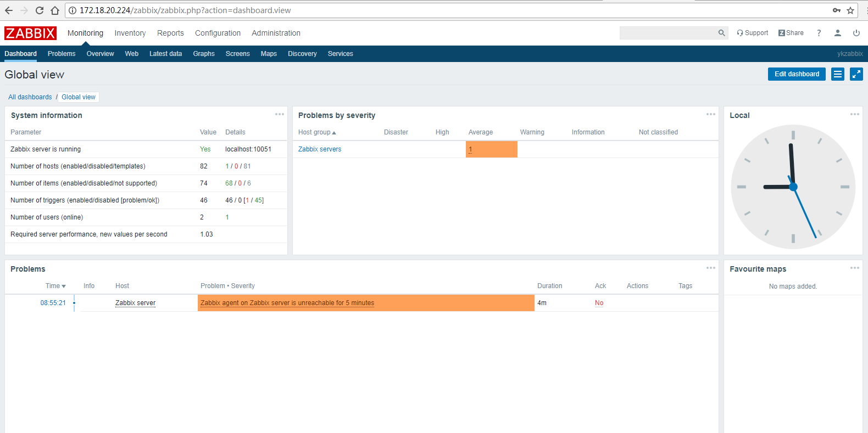Select the Maps submenu tab
The image size is (868, 433).
point(269,54)
